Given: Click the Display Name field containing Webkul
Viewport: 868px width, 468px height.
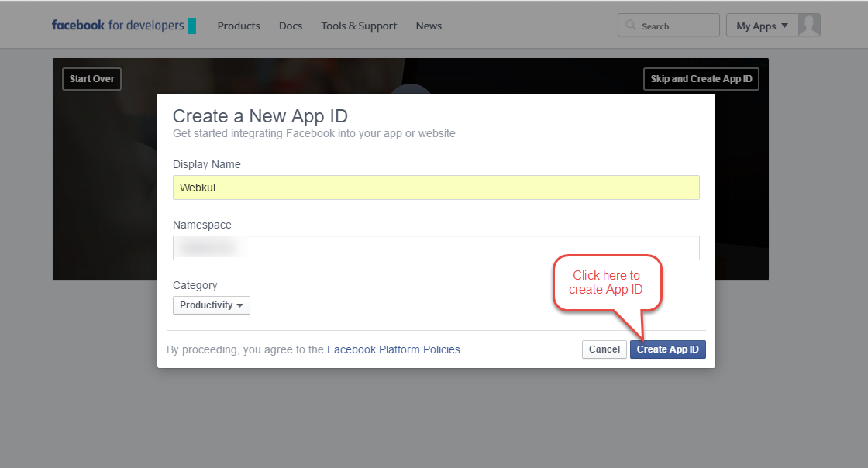Looking at the screenshot, I should pyautogui.click(x=436, y=188).
